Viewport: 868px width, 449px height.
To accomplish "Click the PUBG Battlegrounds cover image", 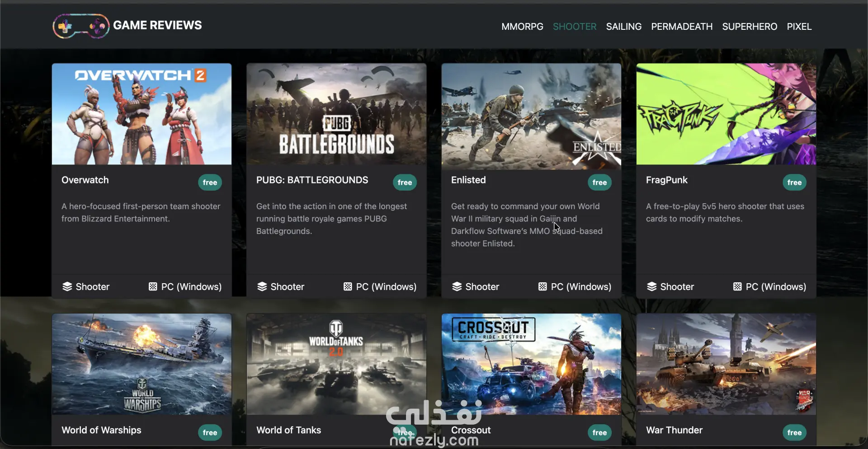I will (x=336, y=114).
